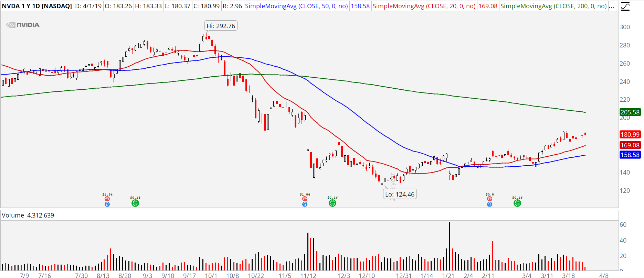Click the Volume study label
Screen dimensions: 644x278
click(13, 215)
